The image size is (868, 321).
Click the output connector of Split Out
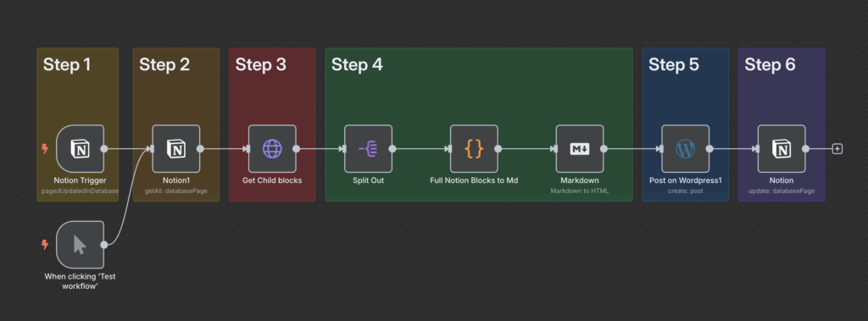coord(392,149)
